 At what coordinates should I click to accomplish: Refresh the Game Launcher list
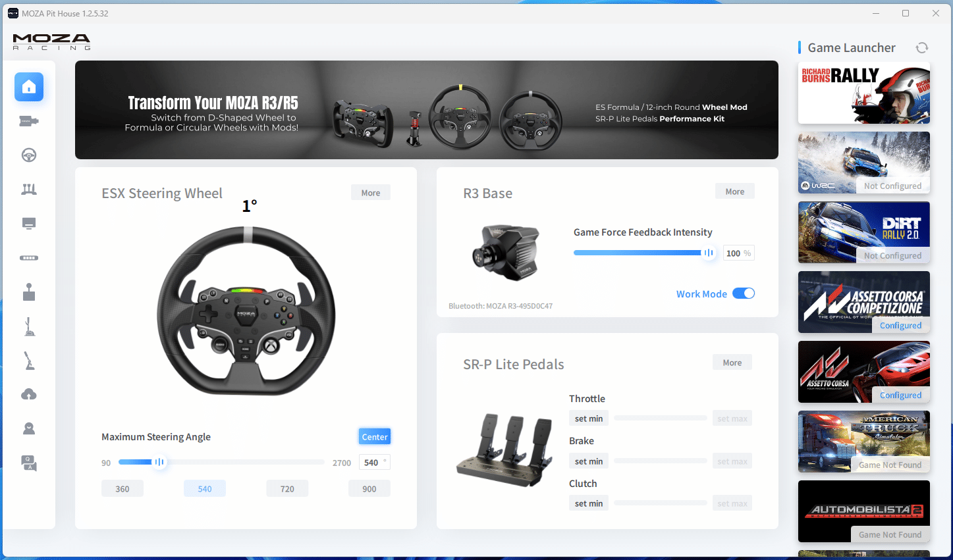(922, 47)
